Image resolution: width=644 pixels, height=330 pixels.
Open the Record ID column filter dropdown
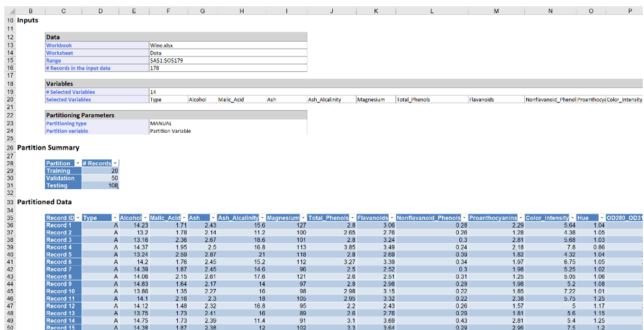[77, 218]
